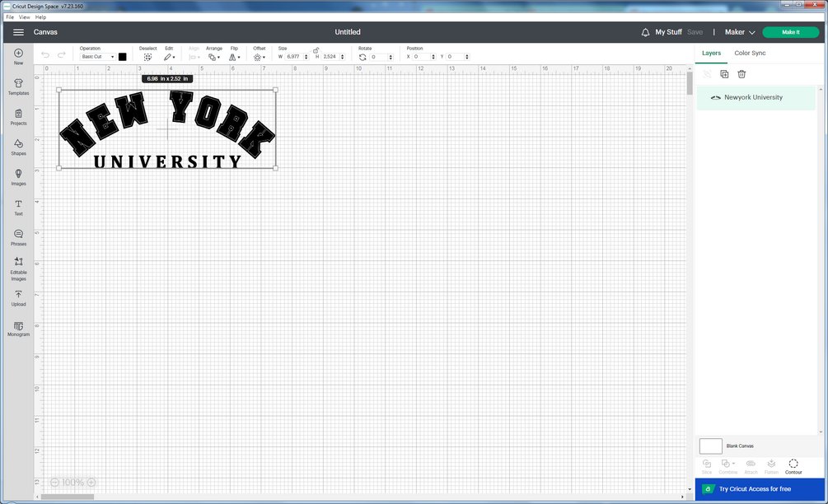Open the Flip dropdown
This screenshot has width=828, height=504.
(x=235, y=57)
